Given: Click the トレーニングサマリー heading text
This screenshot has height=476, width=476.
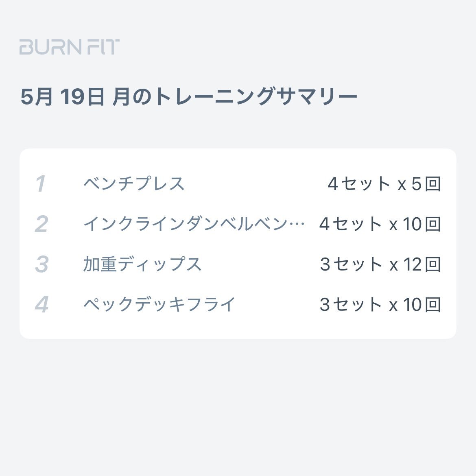Looking at the screenshot, I should click(256, 96).
